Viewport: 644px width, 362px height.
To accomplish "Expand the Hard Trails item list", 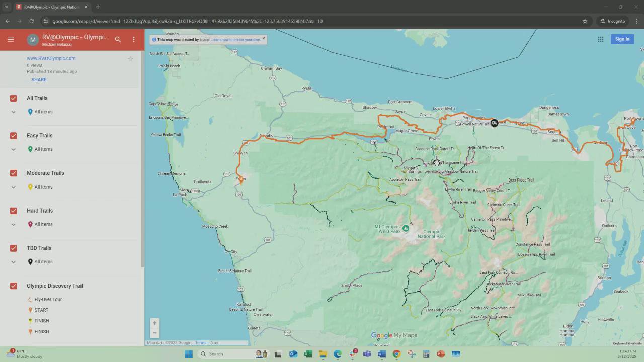I will click(14, 224).
